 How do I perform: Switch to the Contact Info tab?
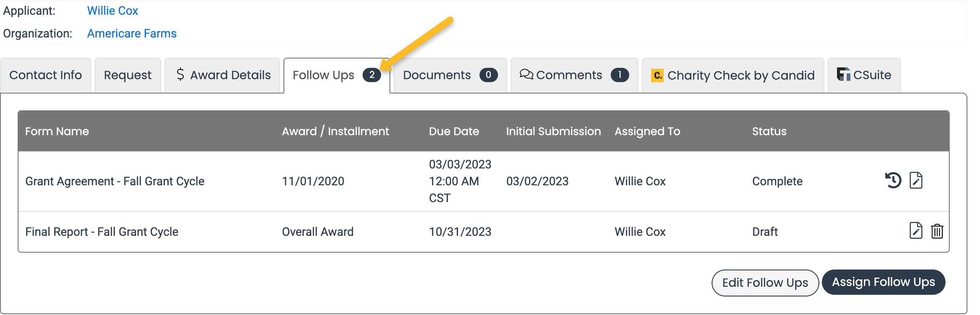click(45, 75)
